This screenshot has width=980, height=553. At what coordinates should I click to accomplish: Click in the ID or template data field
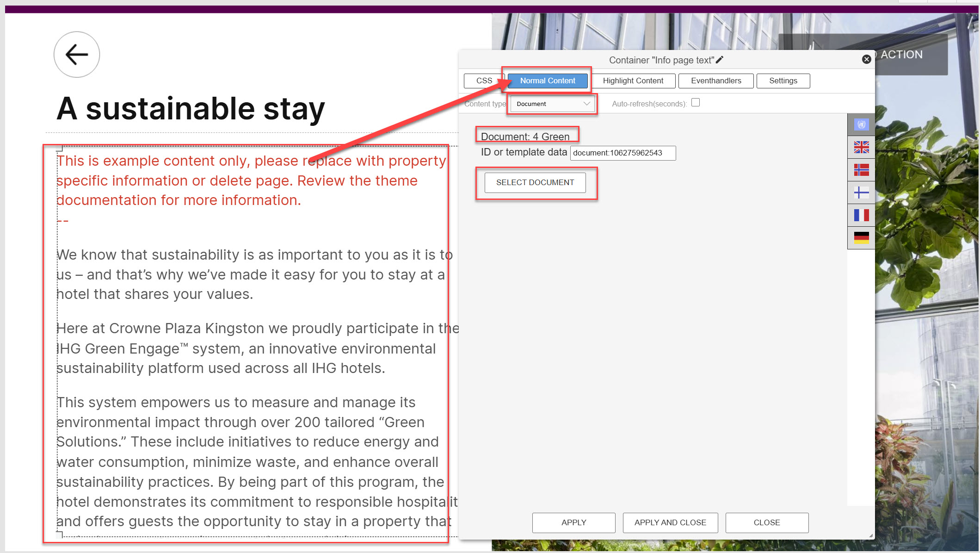[623, 153]
